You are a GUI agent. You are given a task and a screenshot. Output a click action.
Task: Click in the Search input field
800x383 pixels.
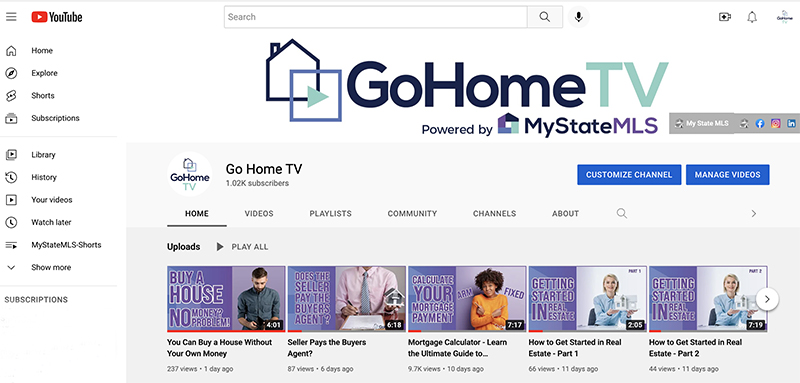point(376,17)
